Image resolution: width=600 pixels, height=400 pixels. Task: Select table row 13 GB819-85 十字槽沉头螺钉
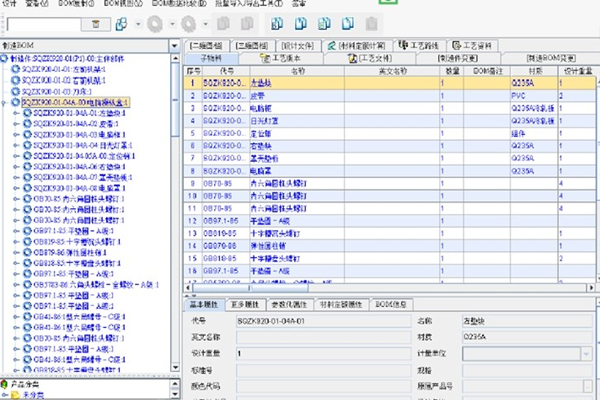click(390, 233)
